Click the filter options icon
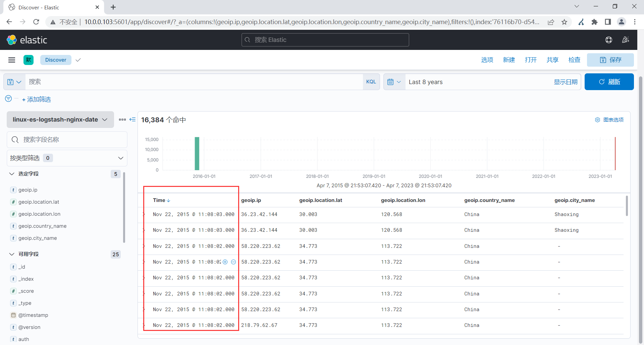Screen dimensions: 644x345 pos(8,98)
